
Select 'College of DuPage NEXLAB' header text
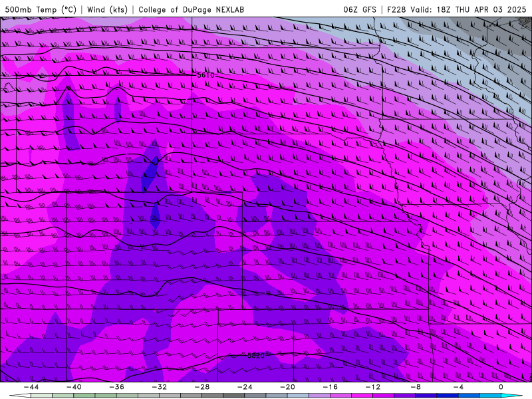tap(192, 9)
